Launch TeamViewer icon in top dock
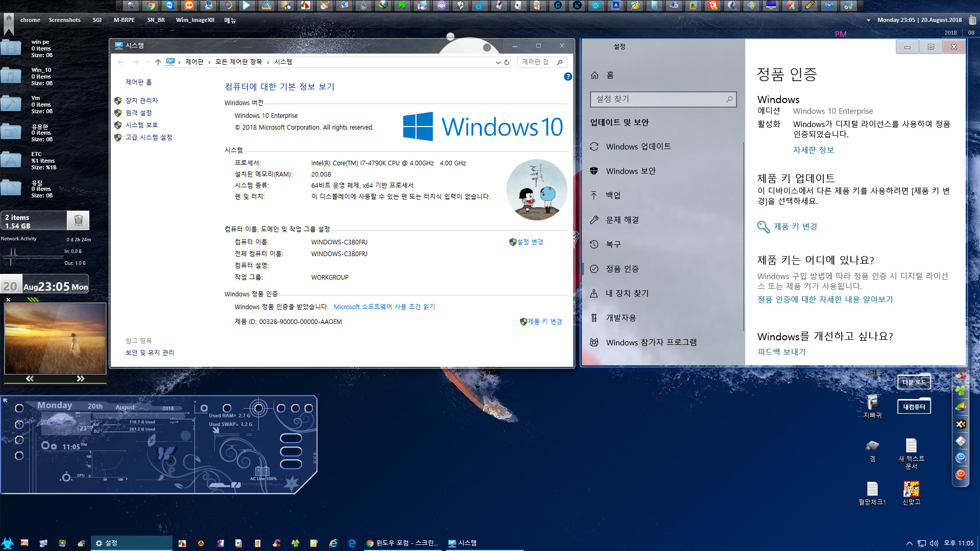980x551 pixels. (170, 6)
